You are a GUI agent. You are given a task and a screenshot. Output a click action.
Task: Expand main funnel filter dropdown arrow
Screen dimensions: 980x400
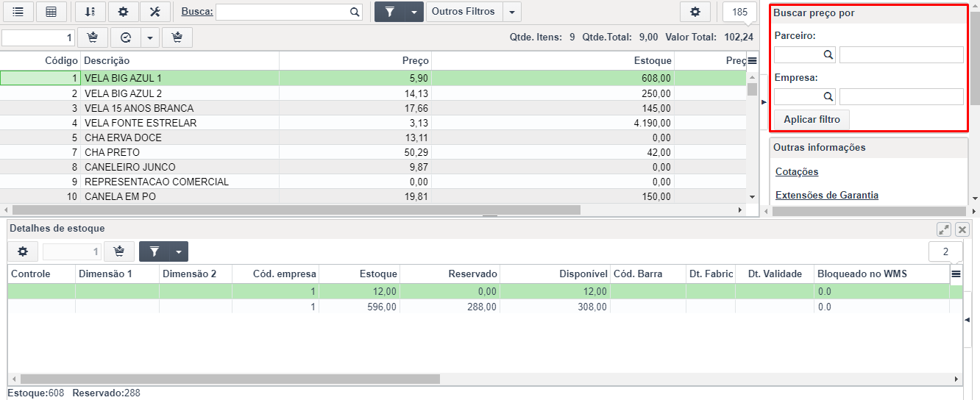(416, 12)
